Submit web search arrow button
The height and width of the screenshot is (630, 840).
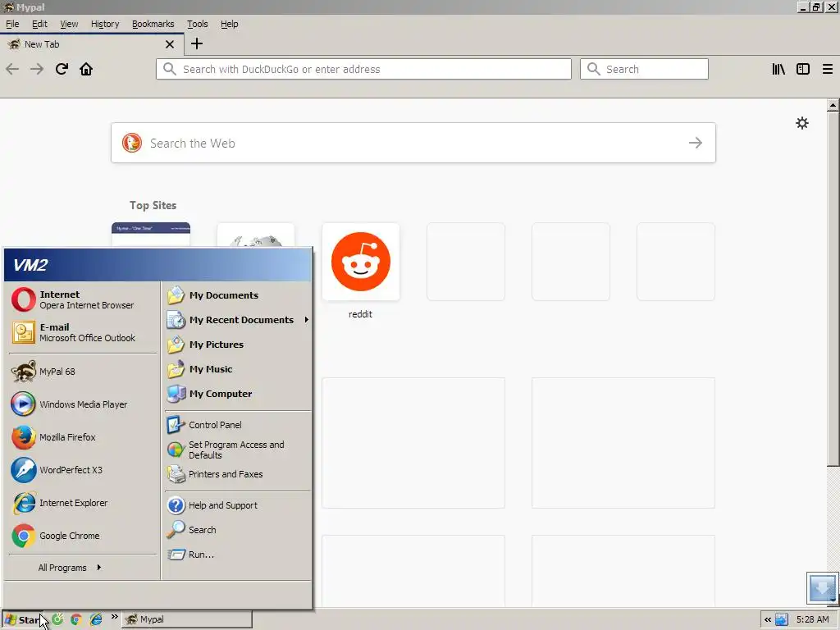click(x=696, y=143)
